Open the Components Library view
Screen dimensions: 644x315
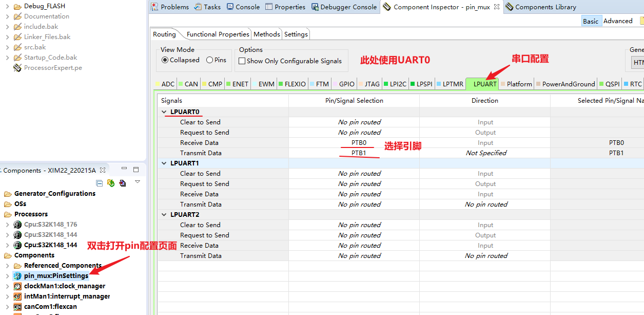(x=545, y=7)
